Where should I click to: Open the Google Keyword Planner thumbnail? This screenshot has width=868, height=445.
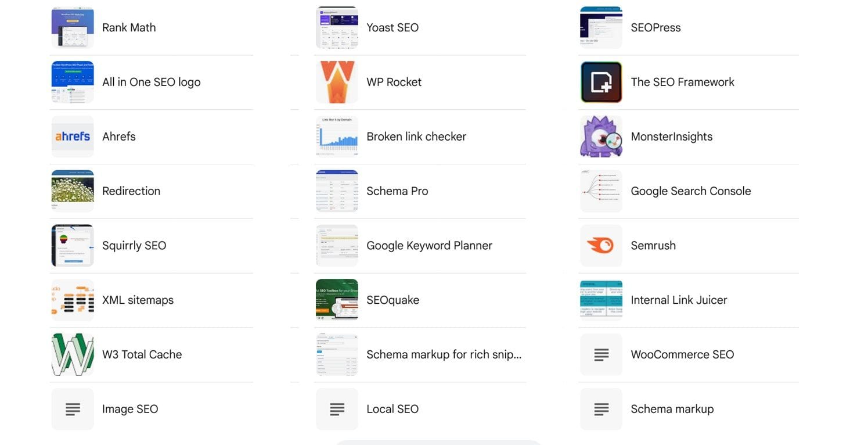pos(337,246)
